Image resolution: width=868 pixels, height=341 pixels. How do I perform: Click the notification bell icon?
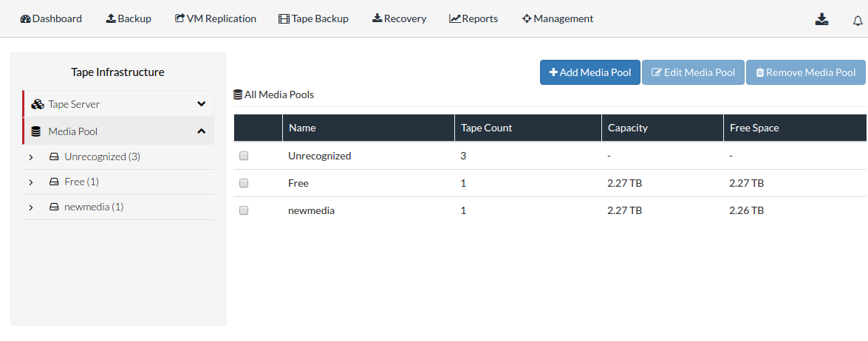pos(858,21)
